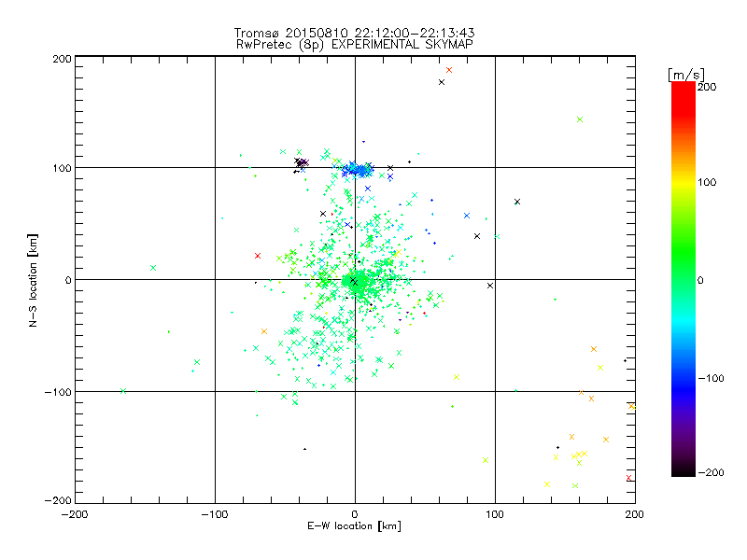Viewport: 747px width, 560px height.
Task: Click the dense green cluster at the plot origin
Action: pyautogui.click(x=356, y=284)
